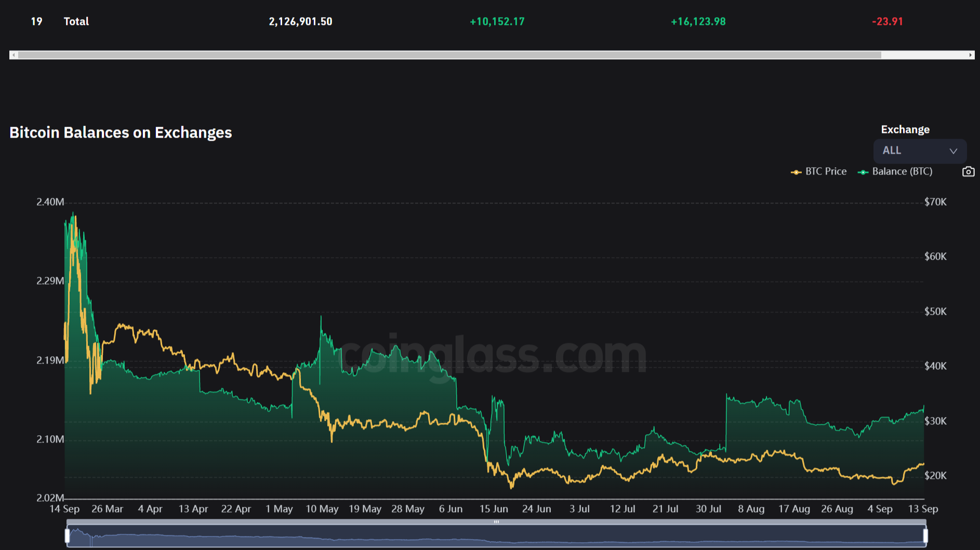Screen dimensions: 980x550
Task: Toggle Balance (BTC) legend series
Action: pyautogui.click(x=895, y=171)
